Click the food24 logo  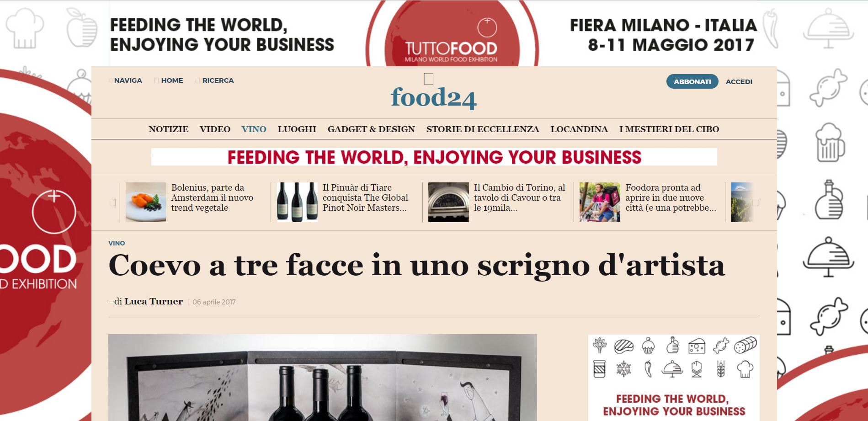(x=433, y=98)
